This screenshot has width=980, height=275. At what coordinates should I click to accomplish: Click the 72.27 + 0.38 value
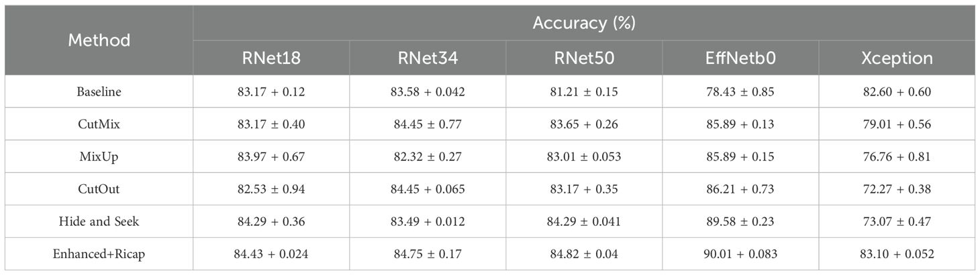[x=897, y=189]
